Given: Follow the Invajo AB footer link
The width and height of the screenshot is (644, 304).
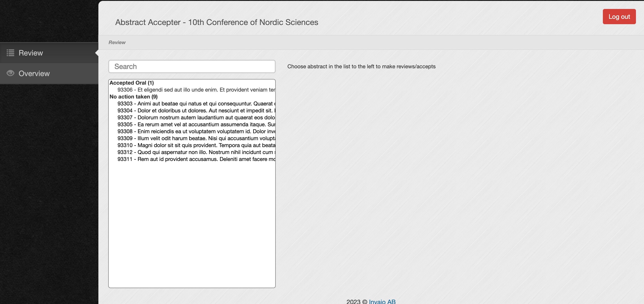Looking at the screenshot, I should point(382,301).
